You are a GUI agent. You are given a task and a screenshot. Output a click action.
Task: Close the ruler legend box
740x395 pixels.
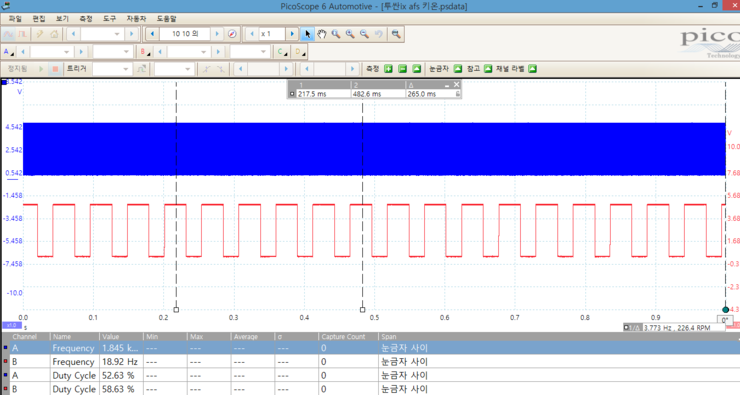click(x=456, y=84)
